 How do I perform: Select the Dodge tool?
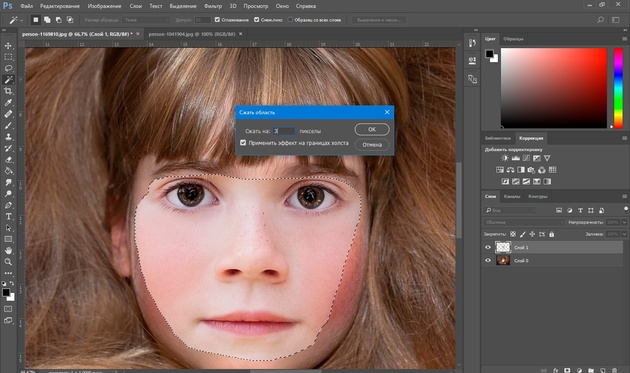[x=8, y=194]
